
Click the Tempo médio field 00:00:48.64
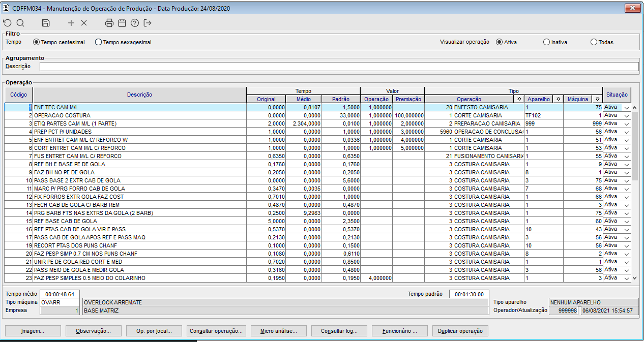pos(60,294)
